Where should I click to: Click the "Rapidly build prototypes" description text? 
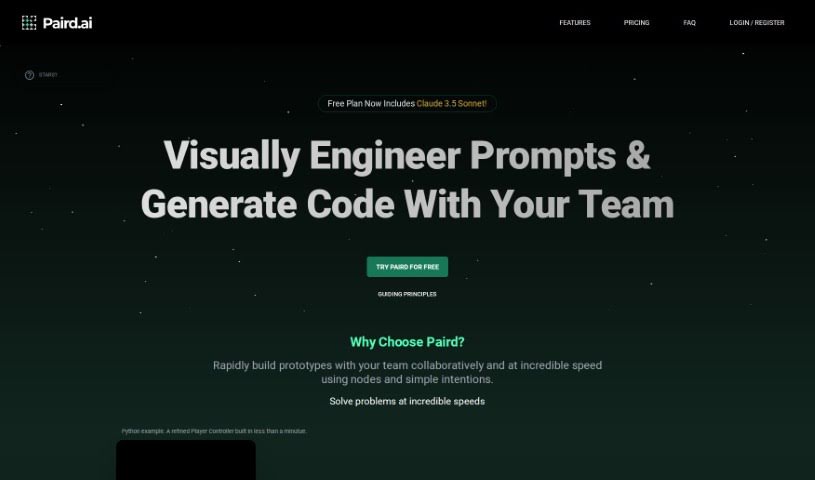coord(407,372)
